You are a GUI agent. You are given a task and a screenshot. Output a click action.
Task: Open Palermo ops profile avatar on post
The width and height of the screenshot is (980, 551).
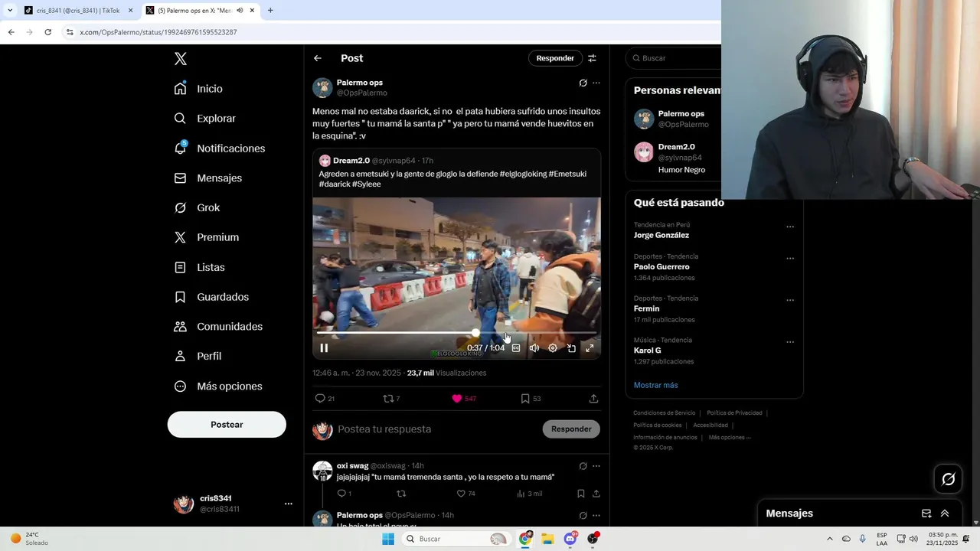[322, 87]
